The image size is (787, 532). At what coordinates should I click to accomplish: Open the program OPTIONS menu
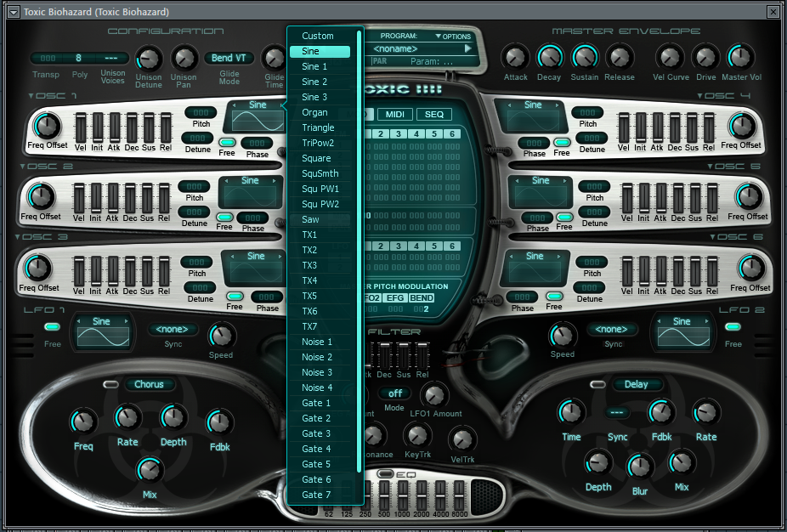pos(453,37)
